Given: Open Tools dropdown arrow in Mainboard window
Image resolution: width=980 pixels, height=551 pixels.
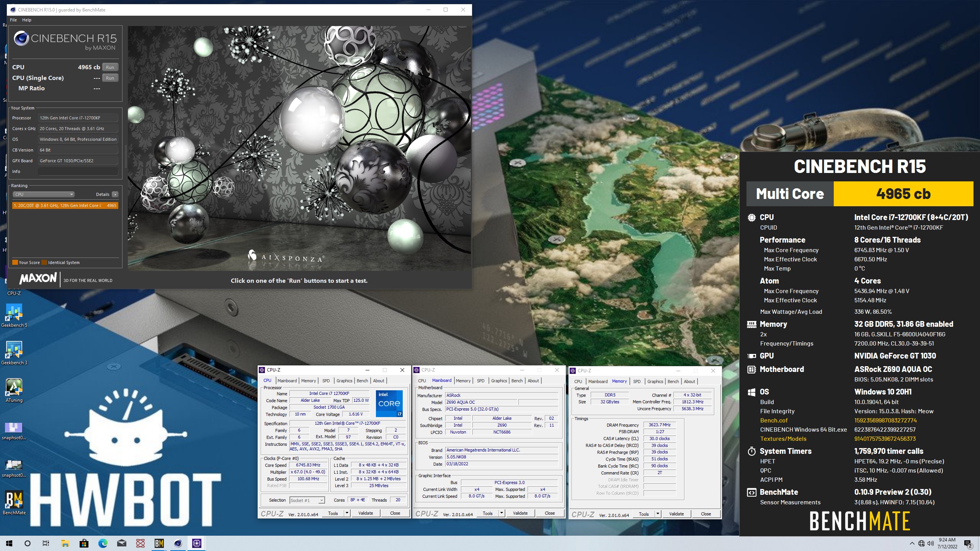Looking at the screenshot, I should tap(502, 513).
